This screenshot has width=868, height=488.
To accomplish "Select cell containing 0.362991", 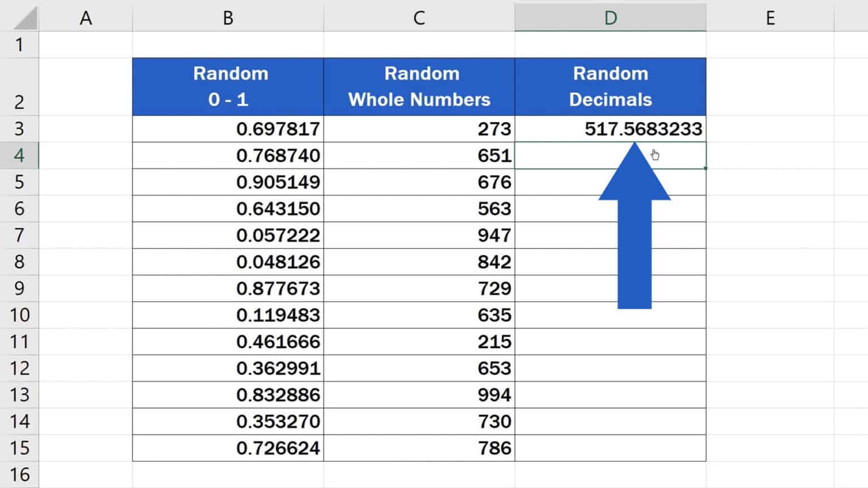I will [x=228, y=368].
